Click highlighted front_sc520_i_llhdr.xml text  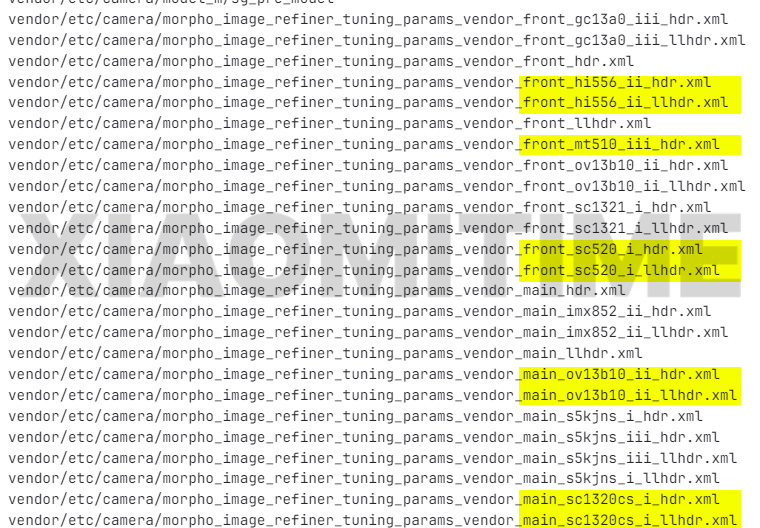pos(621,270)
